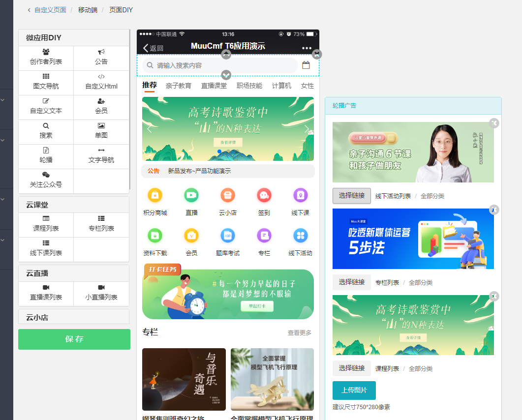Click 返回 in phone preview header
The width and height of the screenshot is (522, 420).
tap(153, 48)
